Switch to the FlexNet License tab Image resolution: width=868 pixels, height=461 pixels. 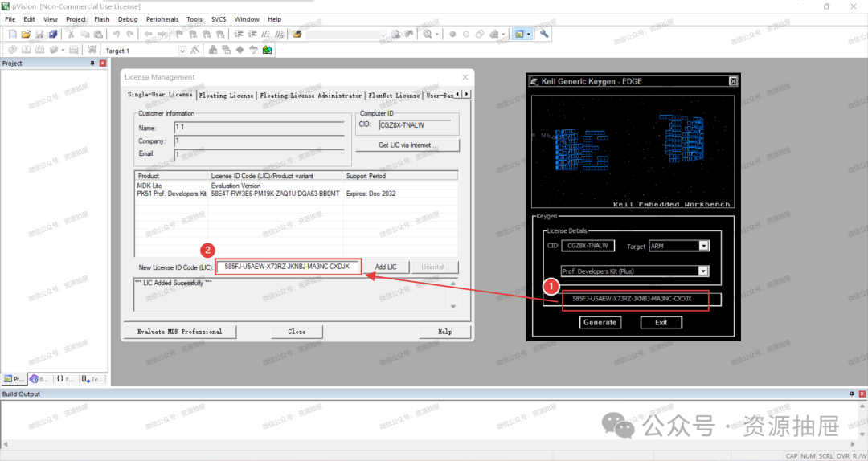[x=394, y=96]
